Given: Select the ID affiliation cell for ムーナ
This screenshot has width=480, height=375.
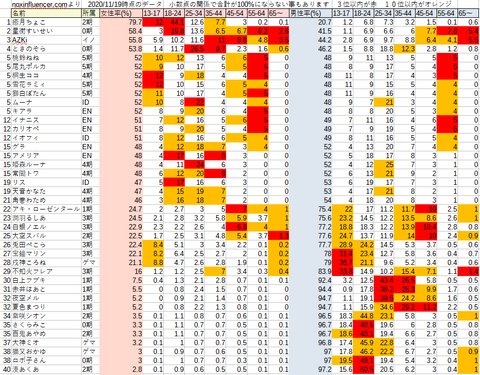Looking at the screenshot, I should [91, 102].
